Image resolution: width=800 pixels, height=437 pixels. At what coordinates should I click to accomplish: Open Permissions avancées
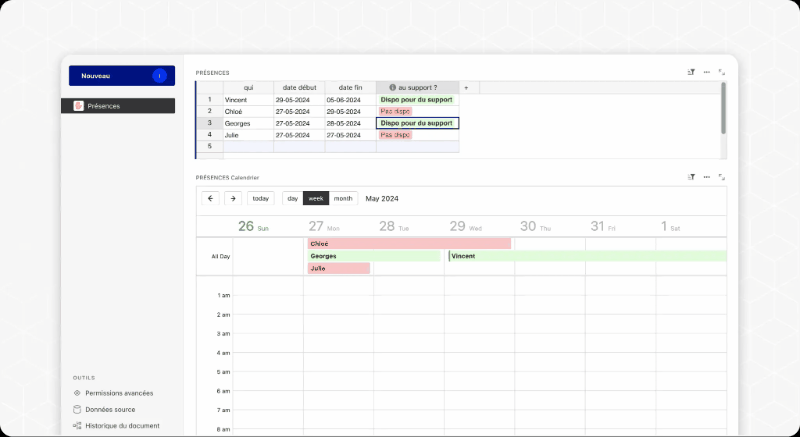119,393
